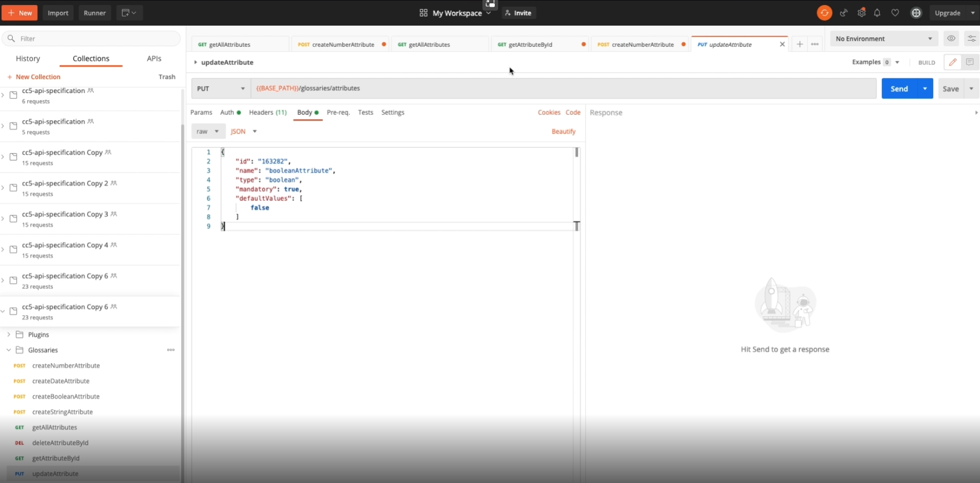The image size is (980, 483).
Task: Expand the Plugins folder
Action: (x=9, y=335)
